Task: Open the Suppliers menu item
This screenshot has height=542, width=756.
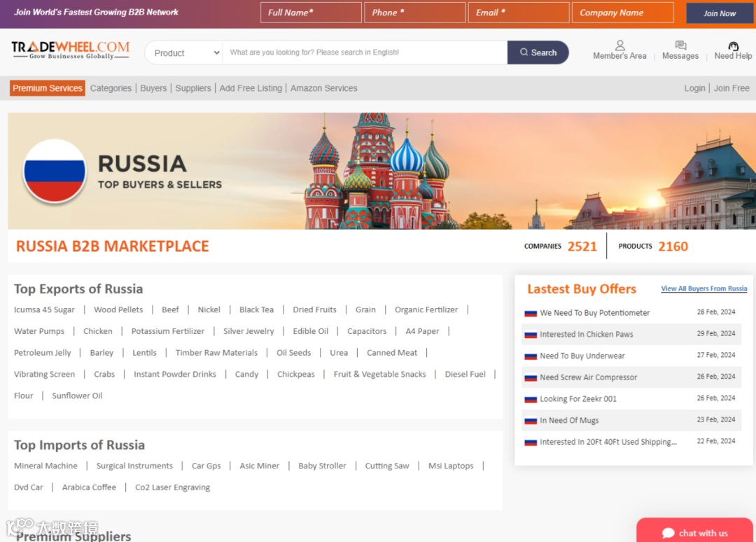Action: click(x=193, y=88)
